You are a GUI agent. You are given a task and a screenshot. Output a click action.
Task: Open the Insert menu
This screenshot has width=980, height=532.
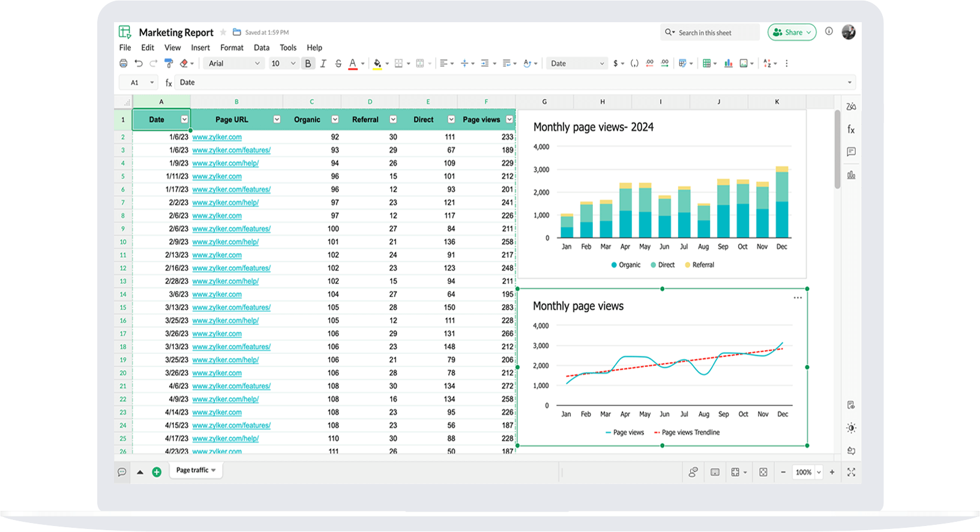click(200, 48)
